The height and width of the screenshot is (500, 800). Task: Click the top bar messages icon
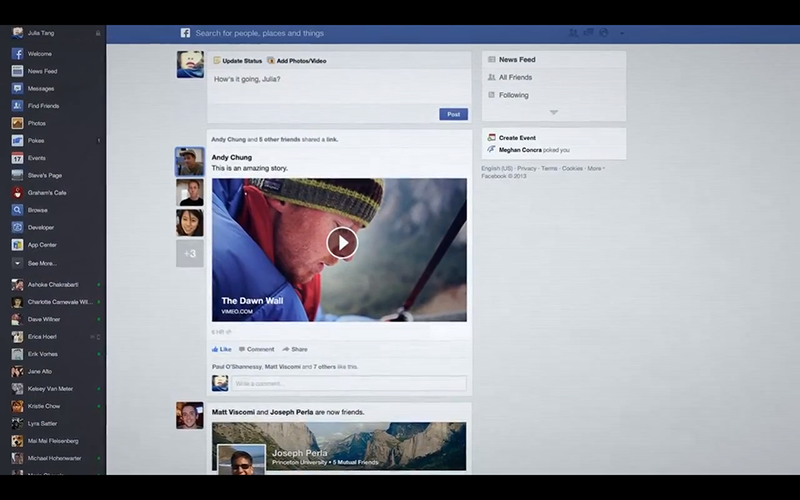587,33
